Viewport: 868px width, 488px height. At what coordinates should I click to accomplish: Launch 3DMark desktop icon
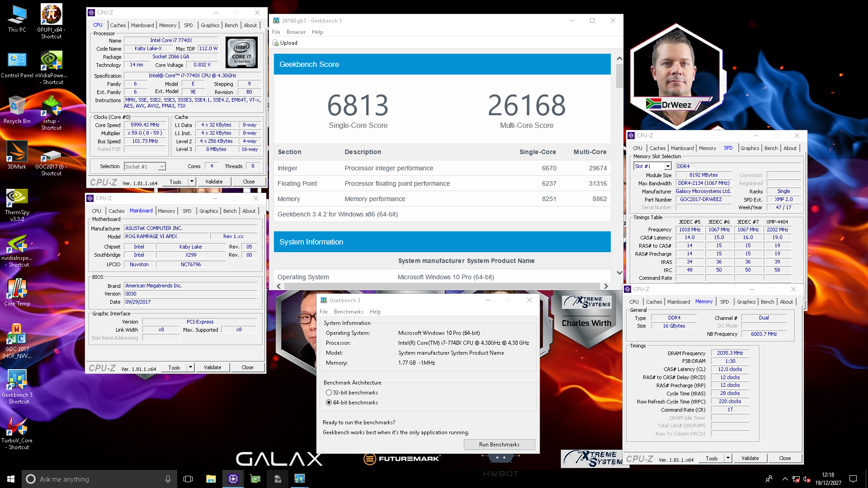(17, 155)
